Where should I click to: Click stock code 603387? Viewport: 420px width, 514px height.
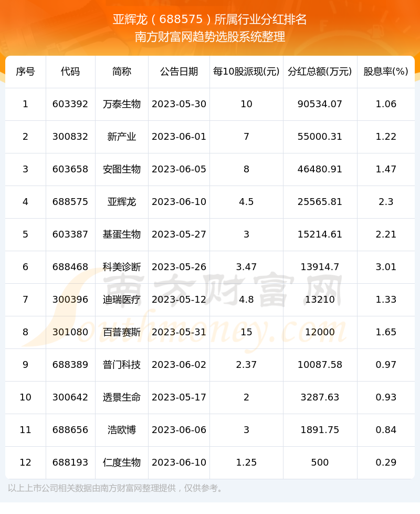click(70, 234)
